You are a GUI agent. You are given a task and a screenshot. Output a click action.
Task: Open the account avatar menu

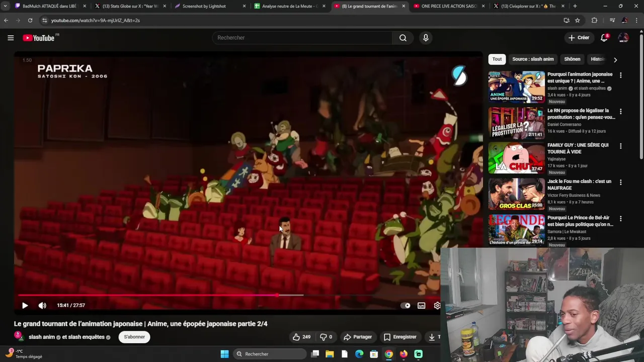tap(623, 38)
